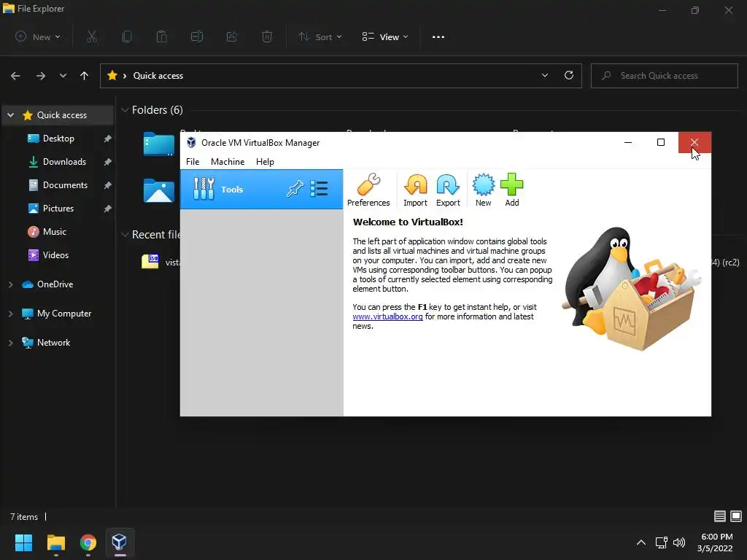Expand the Network tree node
This screenshot has height=560, width=747.
point(10,343)
